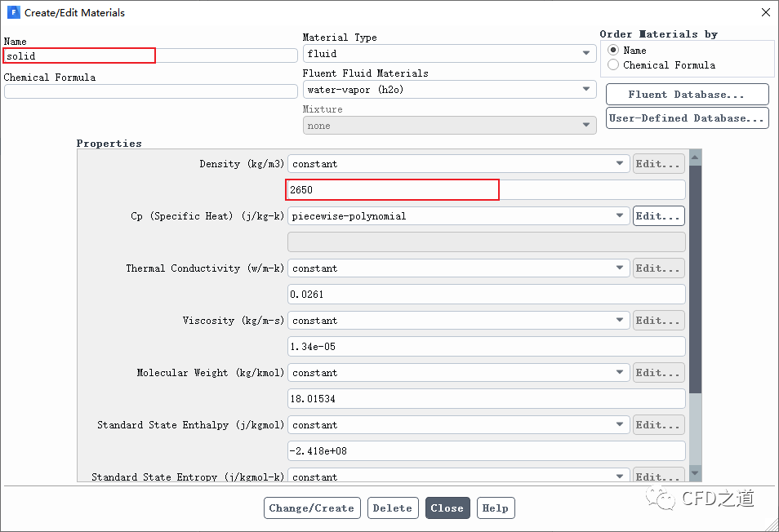Click the material Name input field

coord(150,55)
